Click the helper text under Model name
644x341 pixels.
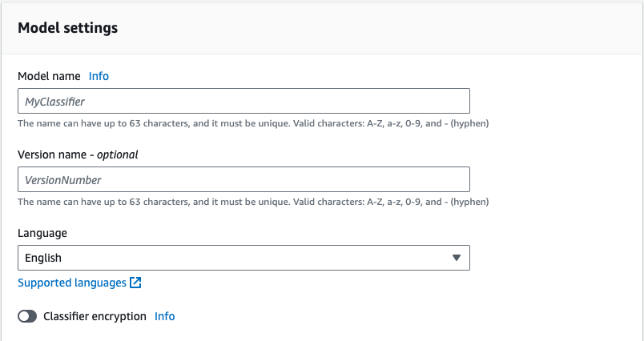click(x=252, y=123)
